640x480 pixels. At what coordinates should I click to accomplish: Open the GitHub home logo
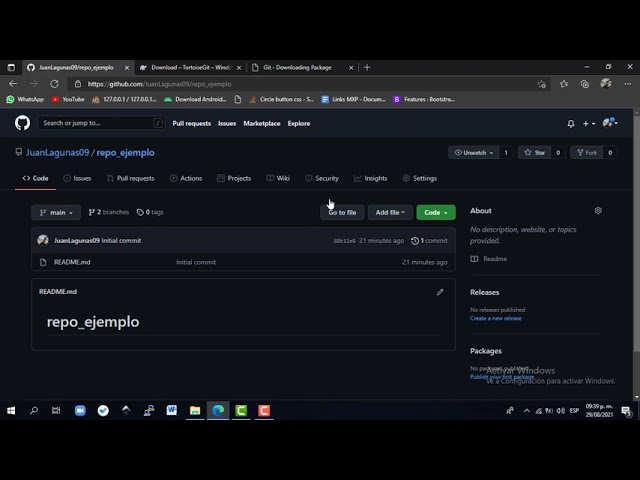(22, 123)
